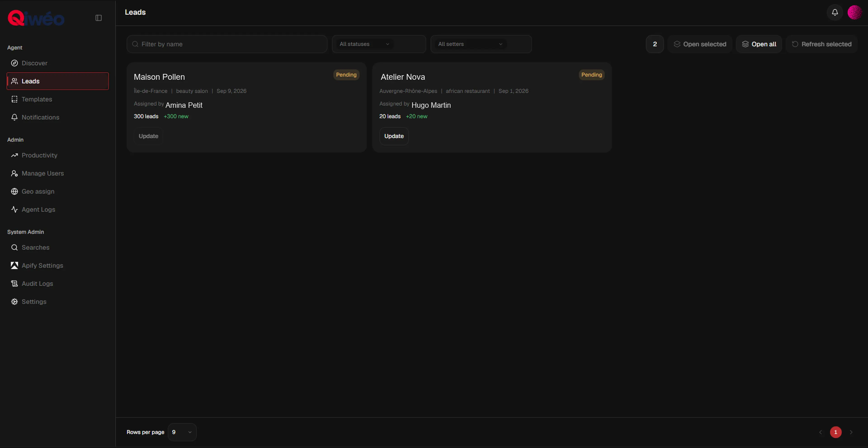The height and width of the screenshot is (448, 868).
Task: Collapse the sidebar with the panel icon
Action: pos(98,18)
